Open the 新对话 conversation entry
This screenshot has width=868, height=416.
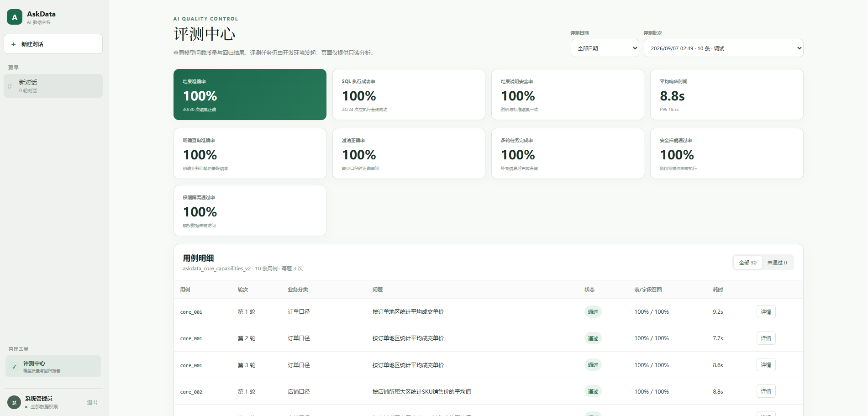[53, 86]
